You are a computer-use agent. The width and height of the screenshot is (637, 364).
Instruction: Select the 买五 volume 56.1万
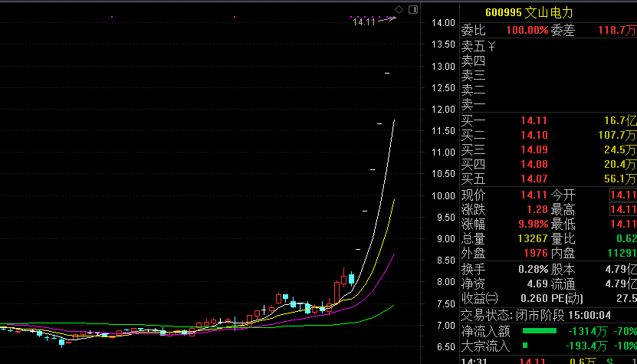click(x=620, y=179)
